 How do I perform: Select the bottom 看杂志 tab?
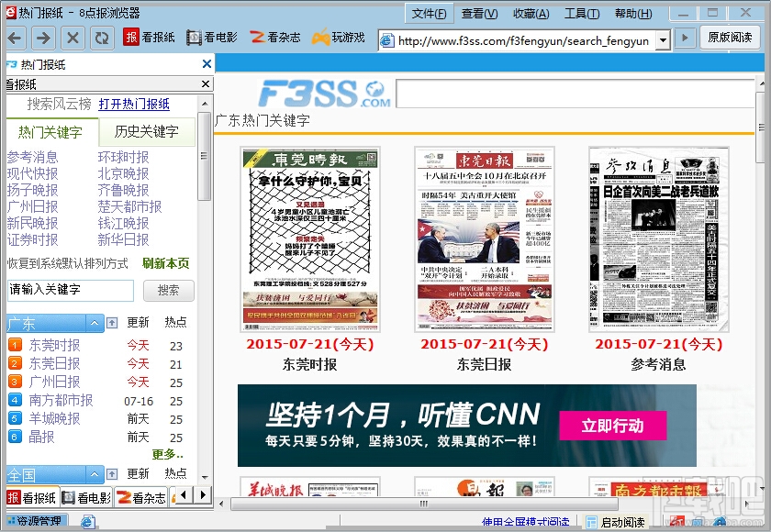point(142,498)
